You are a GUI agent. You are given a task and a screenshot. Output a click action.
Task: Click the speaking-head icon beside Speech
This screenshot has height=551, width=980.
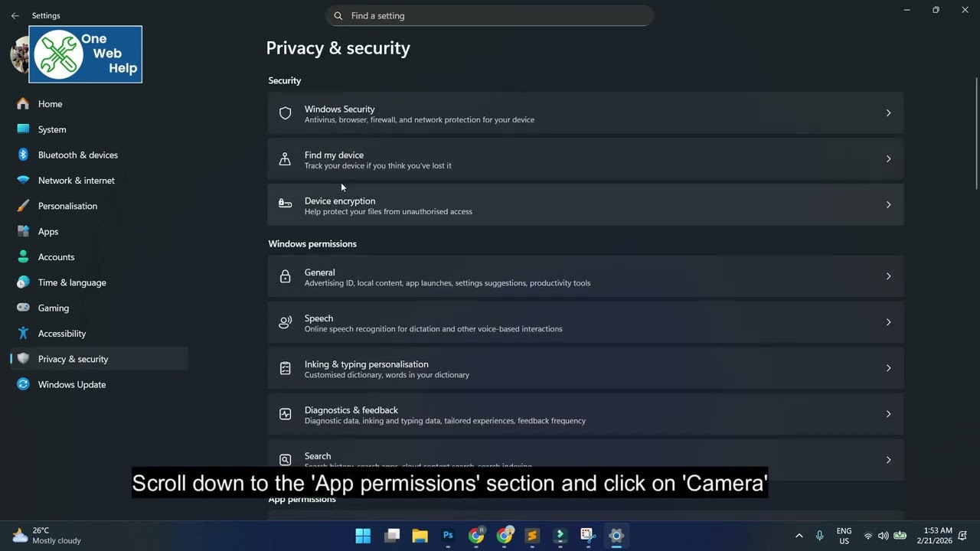coord(285,322)
